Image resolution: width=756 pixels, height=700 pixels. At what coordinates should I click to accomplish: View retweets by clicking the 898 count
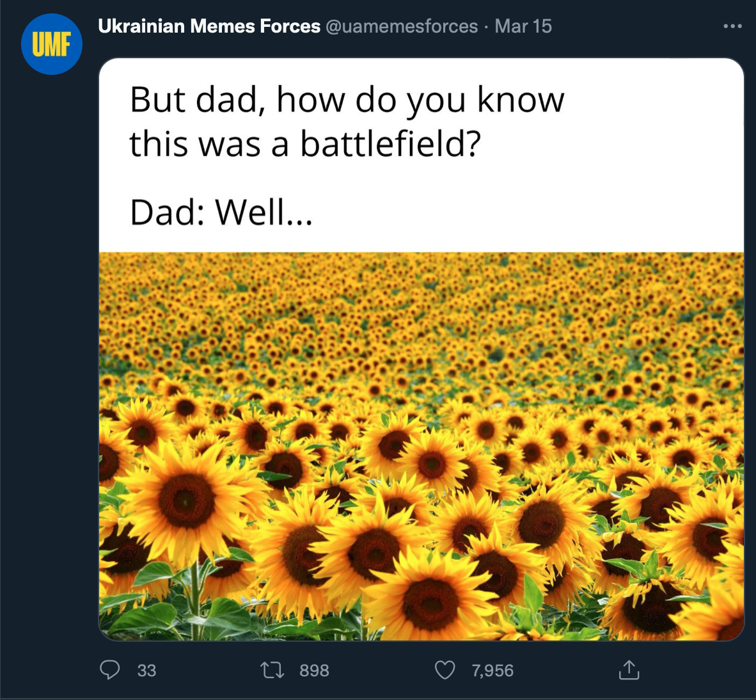314,671
